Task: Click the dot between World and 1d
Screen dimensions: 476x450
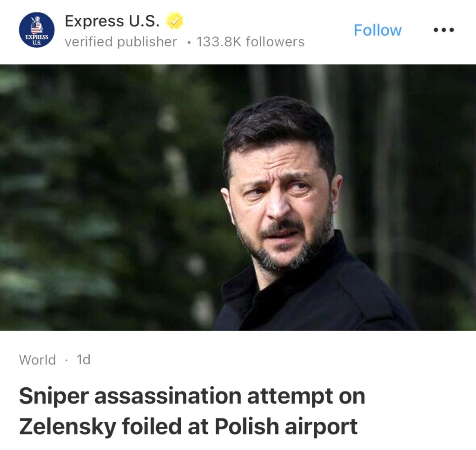Action: [x=66, y=360]
